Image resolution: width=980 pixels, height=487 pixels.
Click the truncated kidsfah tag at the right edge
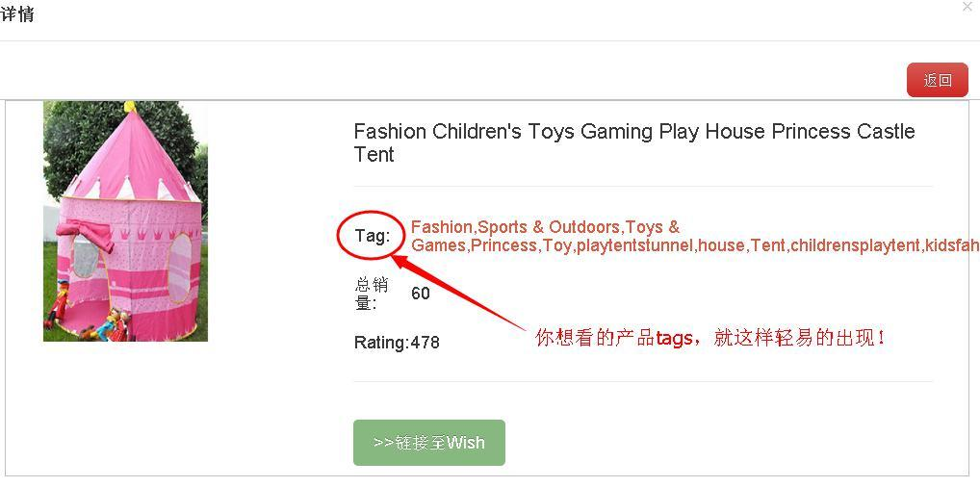pyautogui.click(x=951, y=245)
